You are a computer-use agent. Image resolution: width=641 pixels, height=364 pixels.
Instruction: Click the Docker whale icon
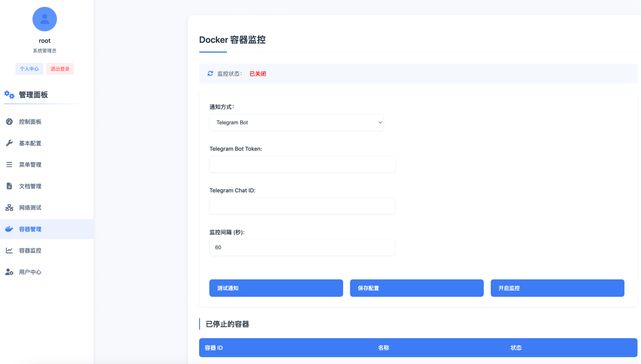coord(9,229)
